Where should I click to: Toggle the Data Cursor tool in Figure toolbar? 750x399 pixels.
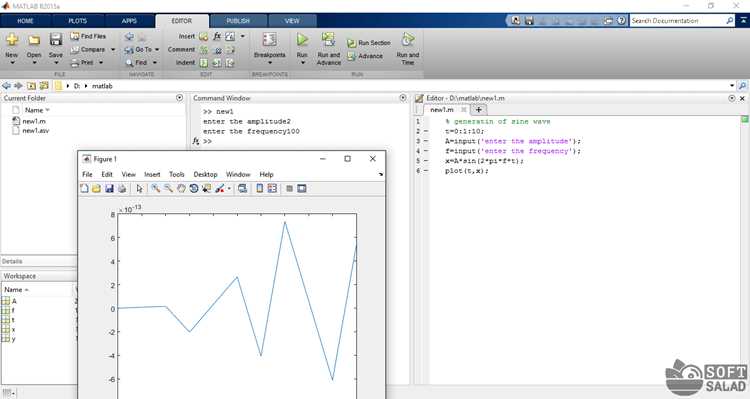[x=207, y=188]
